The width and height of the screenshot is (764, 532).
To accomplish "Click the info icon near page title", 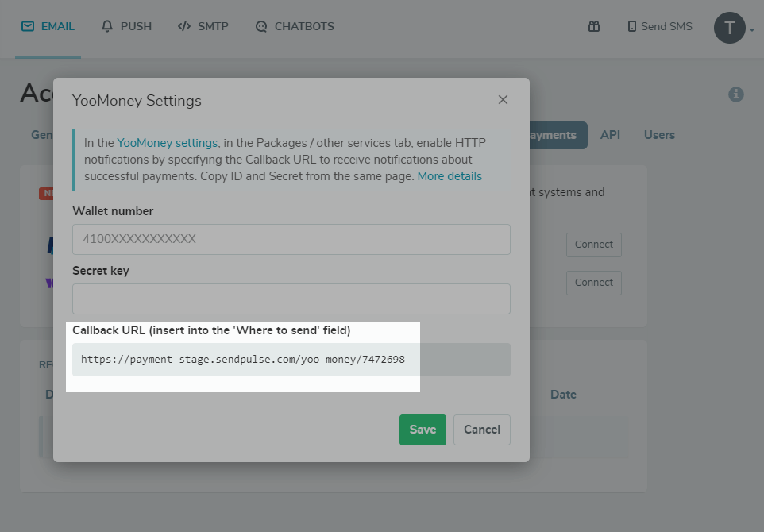I will tap(735, 94).
